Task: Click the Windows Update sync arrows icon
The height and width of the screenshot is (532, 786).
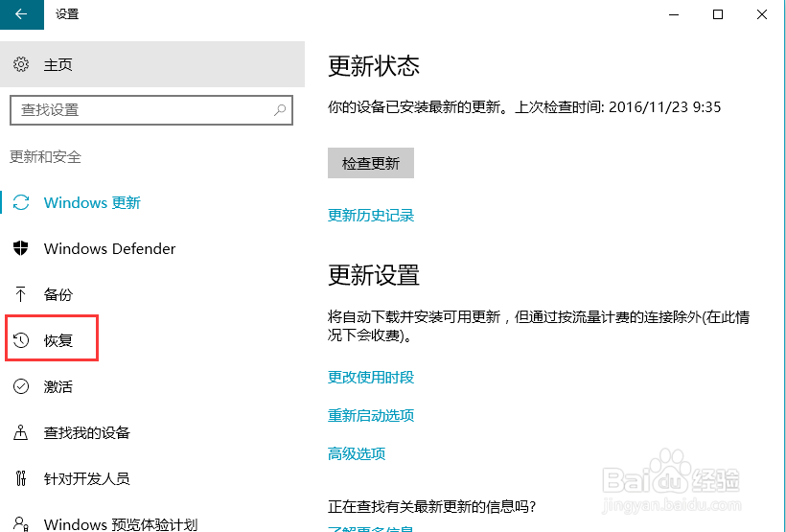Action: coord(21,202)
